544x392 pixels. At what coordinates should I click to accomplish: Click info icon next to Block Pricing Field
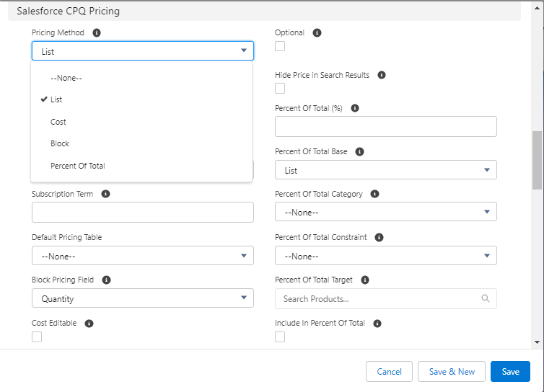[x=106, y=280]
